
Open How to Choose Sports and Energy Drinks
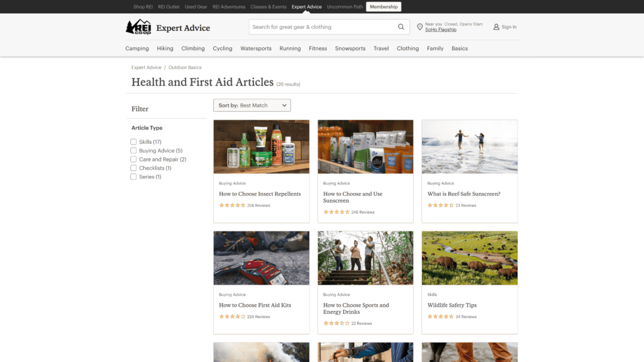356,308
